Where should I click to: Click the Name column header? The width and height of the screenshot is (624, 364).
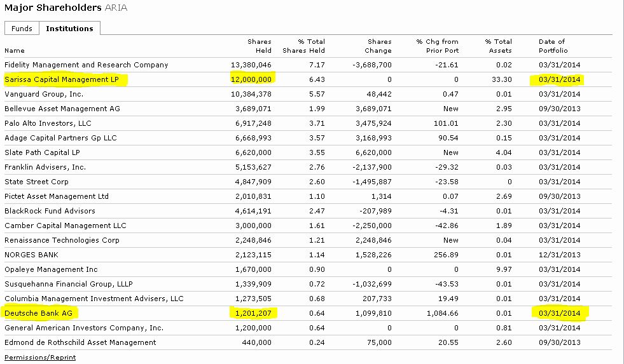point(15,50)
